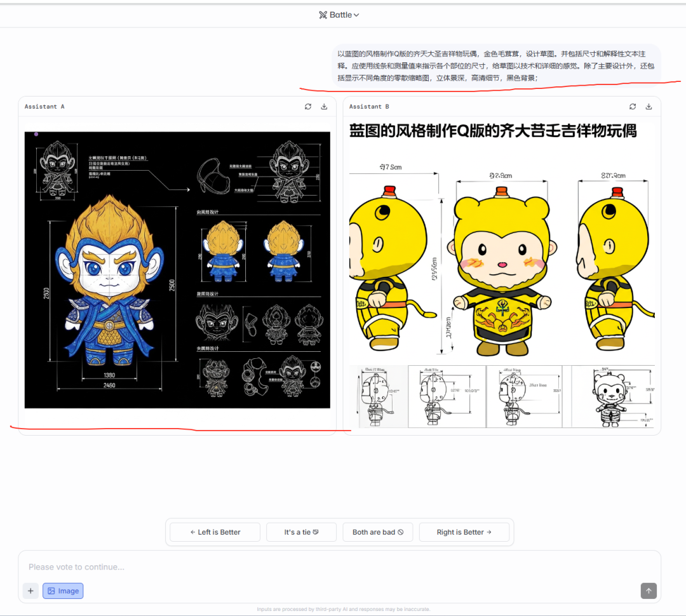Open the Battle mode dropdown
This screenshot has width=686, height=616.
click(340, 15)
